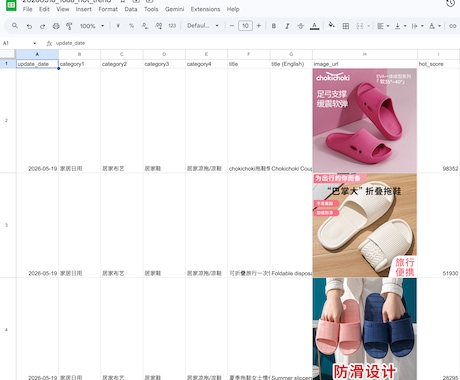Click the pink chokichoki slippers image

pos(365,120)
